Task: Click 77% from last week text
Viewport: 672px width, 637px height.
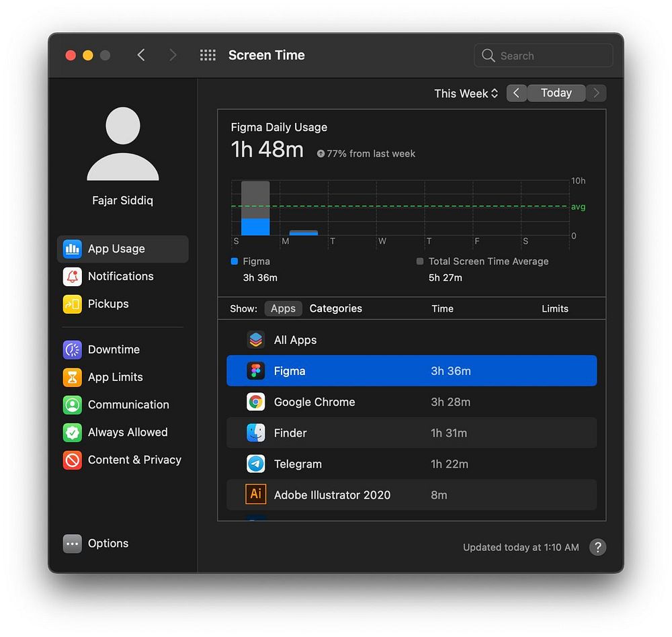Action: pos(371,153)
